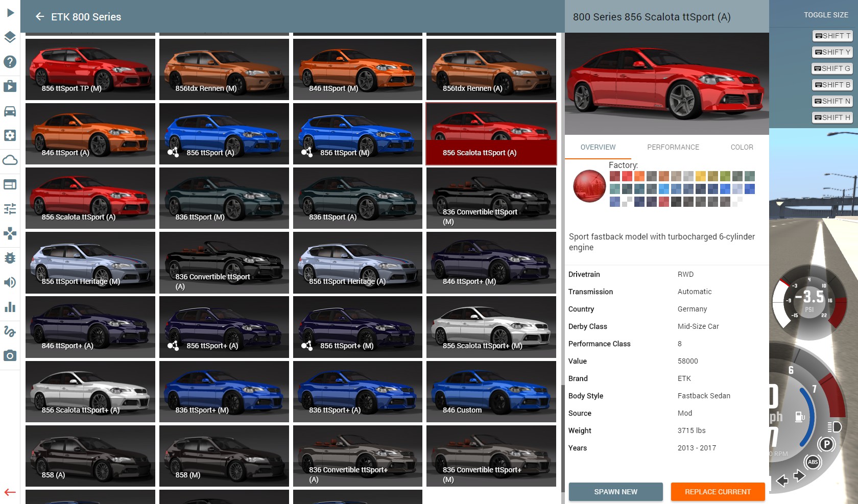Image resolution: width=858 pixels, height=504 pixels.
Task: Select the 858 (M) thumbnail
Action: [x=224, y=456]
